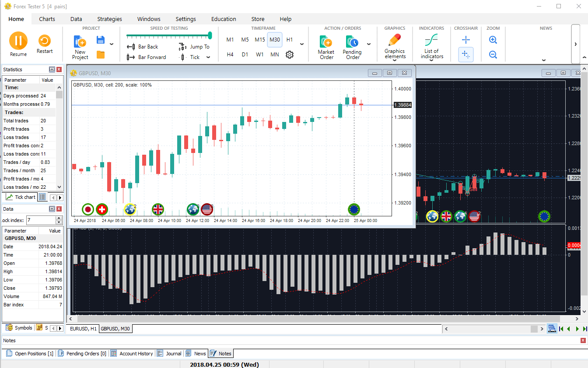Expand the Action/Orders dropdown arrow
Screen dimensions: 588x368
(369, 44)
